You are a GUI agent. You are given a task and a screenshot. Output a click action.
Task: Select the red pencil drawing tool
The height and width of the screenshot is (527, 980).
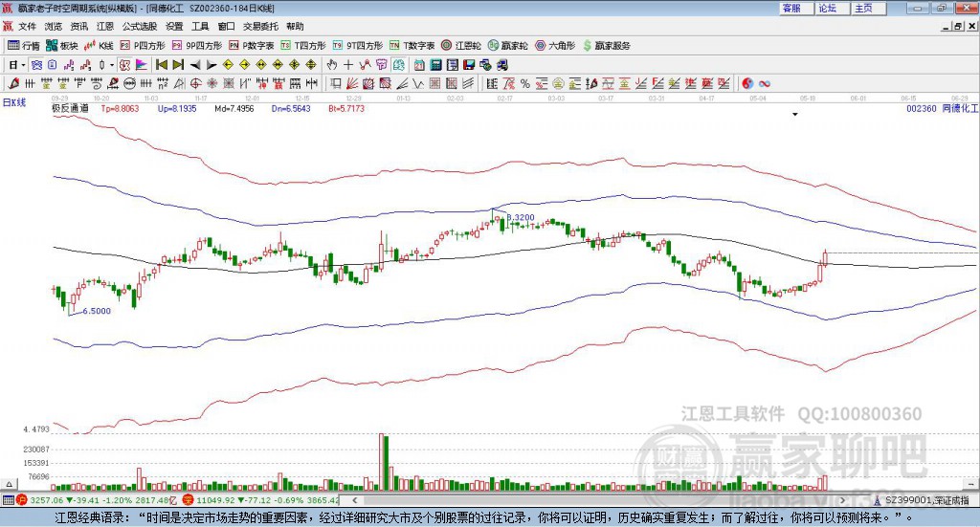pos(13,83)
